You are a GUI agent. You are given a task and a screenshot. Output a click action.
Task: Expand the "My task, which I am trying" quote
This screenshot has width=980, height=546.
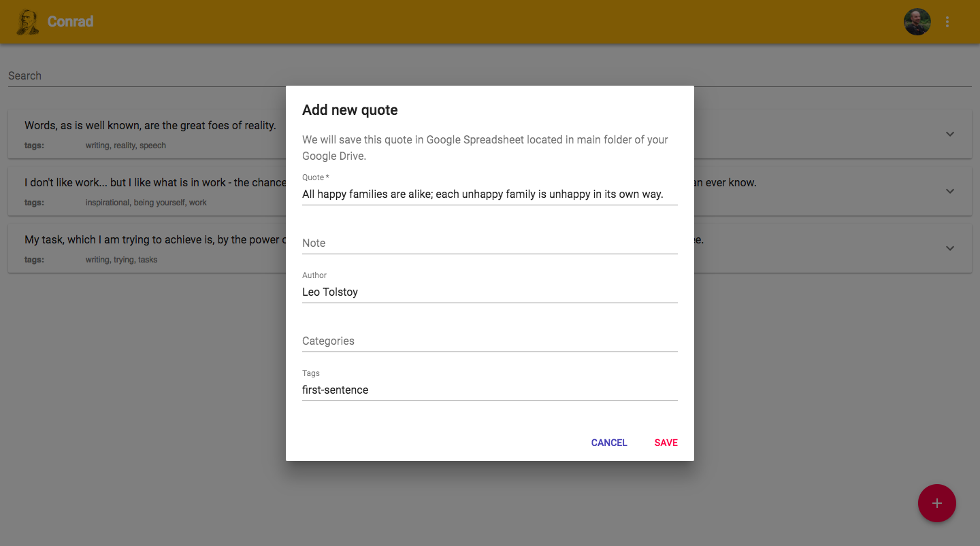[x=950, y=248]
